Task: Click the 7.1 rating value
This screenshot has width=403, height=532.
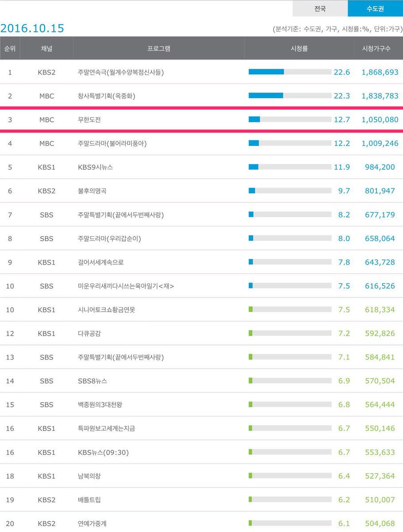Action: tap(344, 357)
